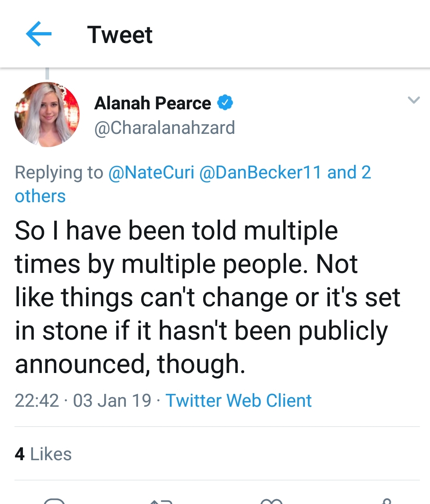Open the Alanah Pearce display name

(152, 103)
